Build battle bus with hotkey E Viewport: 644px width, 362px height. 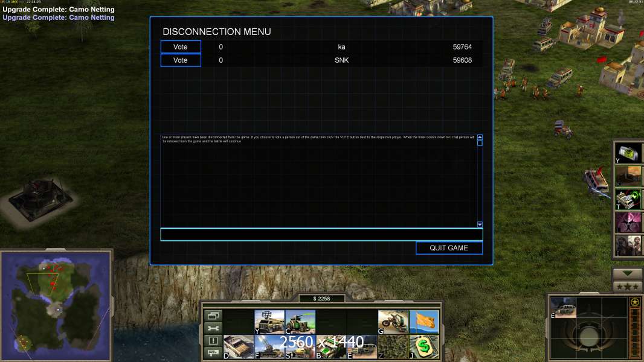tap(362, 347)
